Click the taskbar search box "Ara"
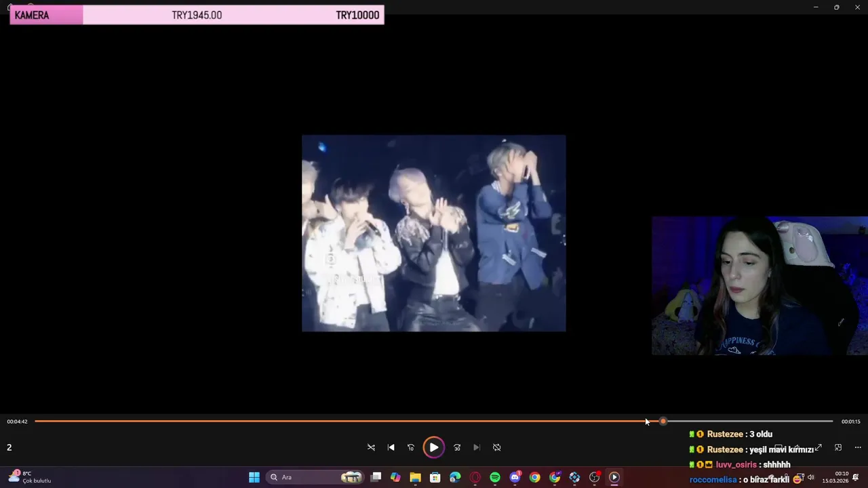Image resolution: width=868 pixels, height=488 pixels. [x=314, y=477]
